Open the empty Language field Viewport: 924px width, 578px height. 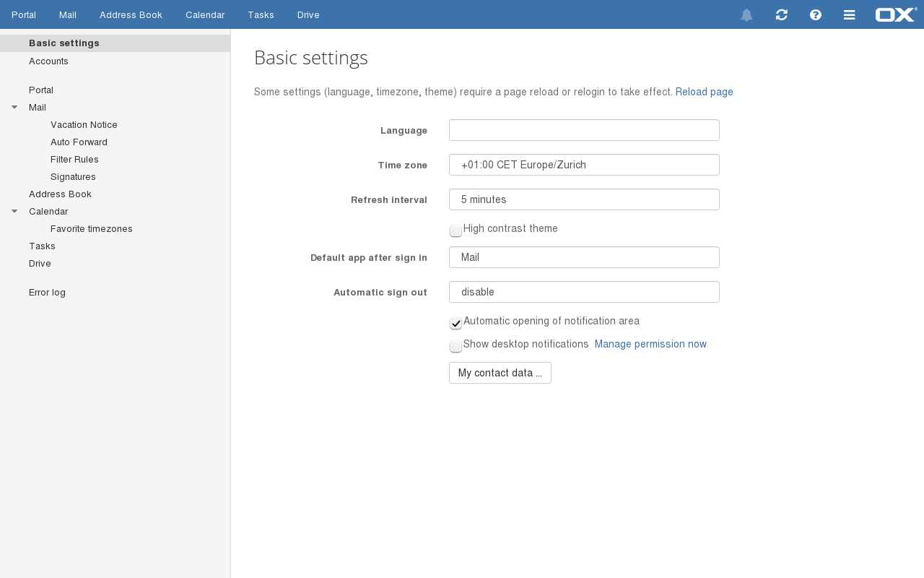pos(584,130)
